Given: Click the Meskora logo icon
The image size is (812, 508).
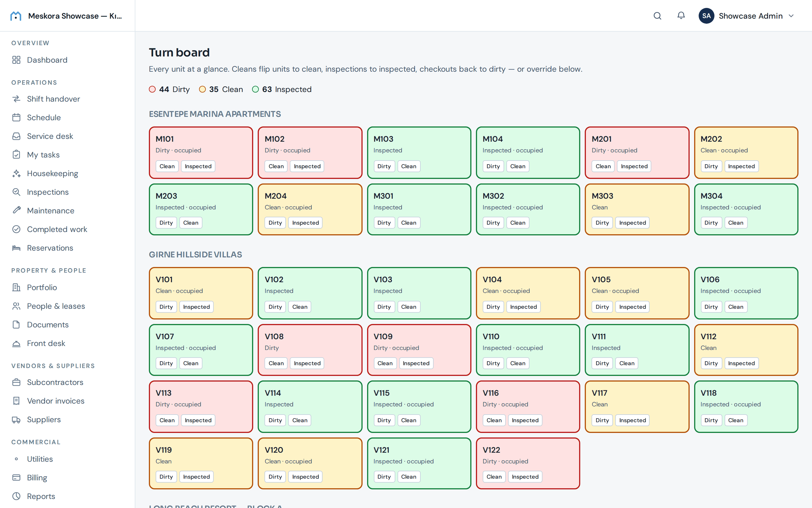Looking at the screenshot, I should point(16,16).
